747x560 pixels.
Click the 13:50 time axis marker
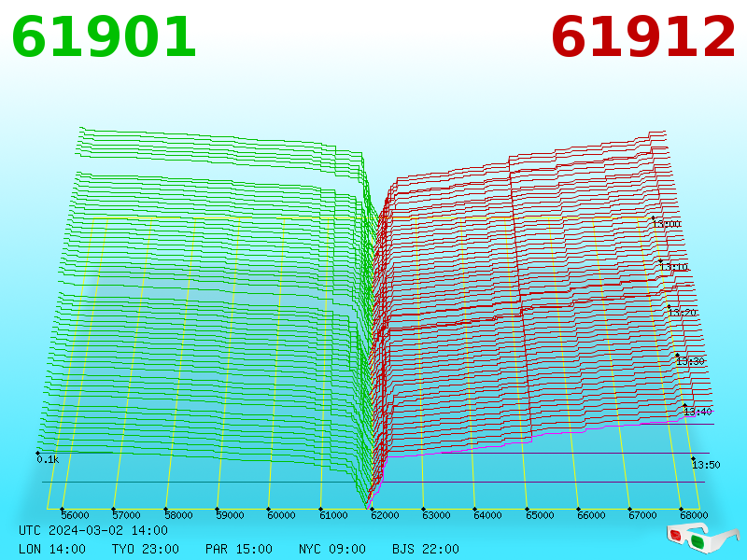click(706, 465)
